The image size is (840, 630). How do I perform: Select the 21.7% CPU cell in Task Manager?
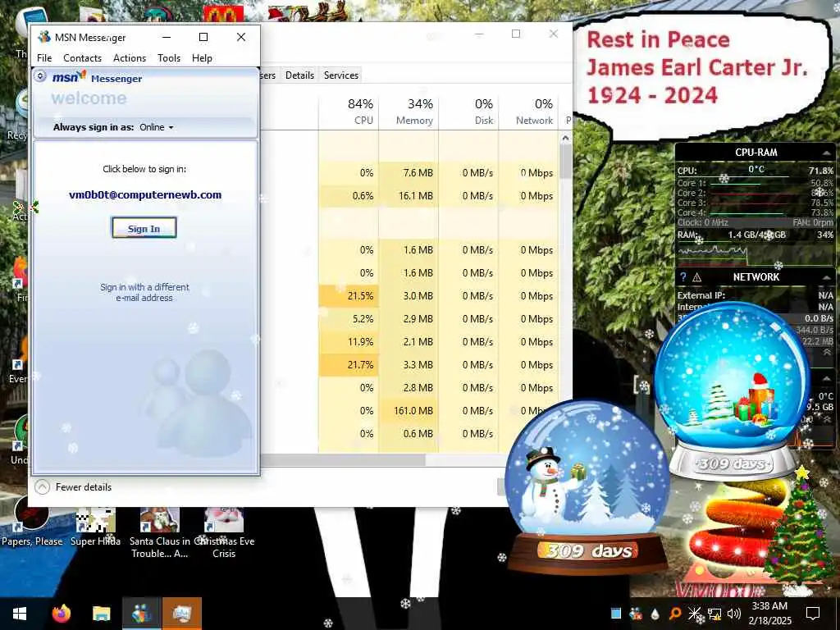tap(349, 365)
